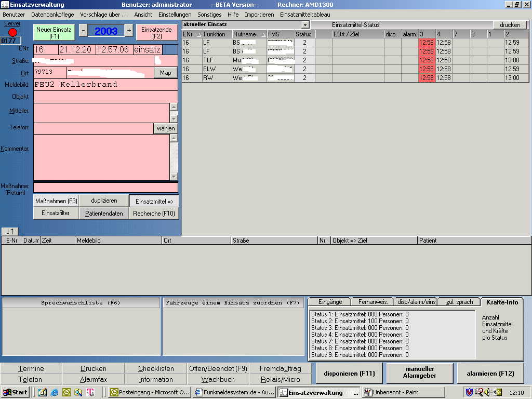The width and height of the screenshot is (532, 399).
Task: Expand the aktueller Einsatz dropdown
Action: pyautogui.click(x=305, y=24)
